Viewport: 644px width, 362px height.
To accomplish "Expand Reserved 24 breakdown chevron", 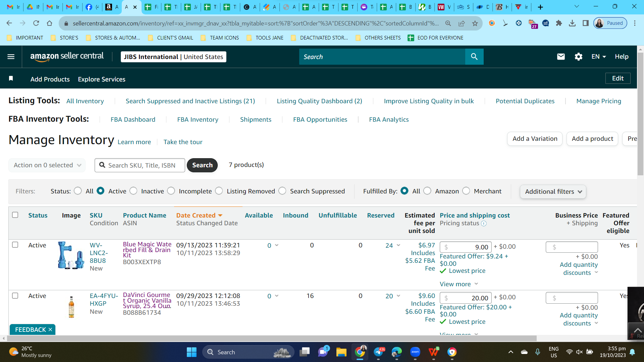I will (x=398, y=245).
